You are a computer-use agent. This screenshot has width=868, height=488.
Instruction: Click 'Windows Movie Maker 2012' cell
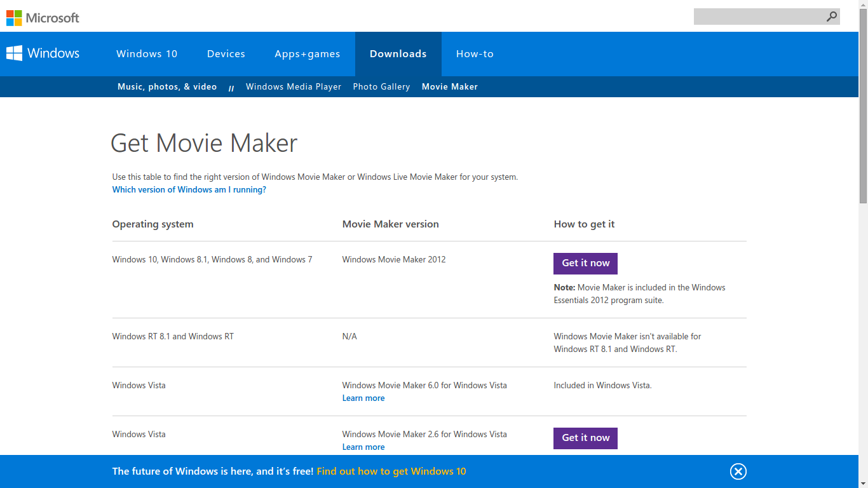pyautogui.click(x=394, y=259)
